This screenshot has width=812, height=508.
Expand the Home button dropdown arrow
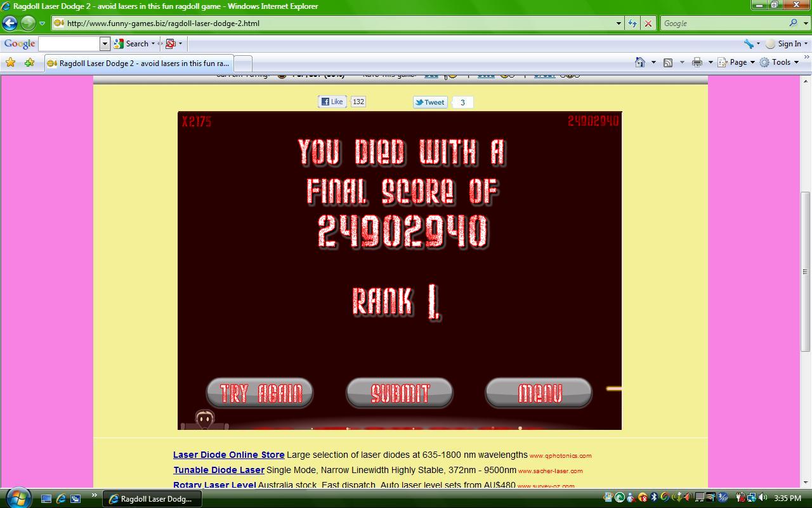[653, 62]
